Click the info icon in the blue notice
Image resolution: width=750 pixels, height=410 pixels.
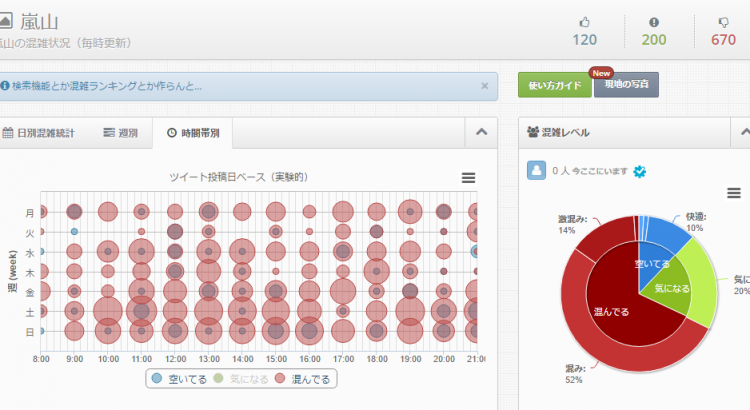5,86
